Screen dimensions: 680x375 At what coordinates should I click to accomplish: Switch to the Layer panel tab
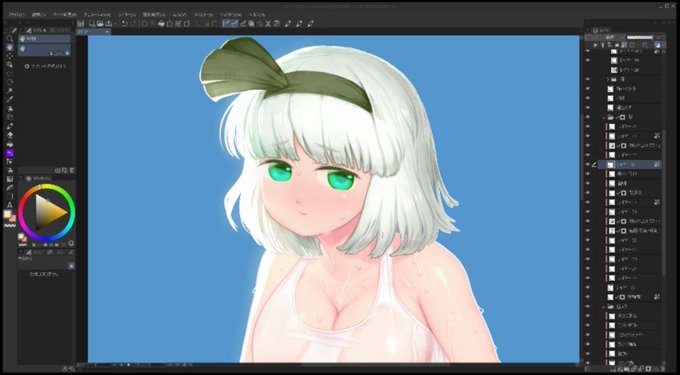pyautogui.click(x=602, y=30)
